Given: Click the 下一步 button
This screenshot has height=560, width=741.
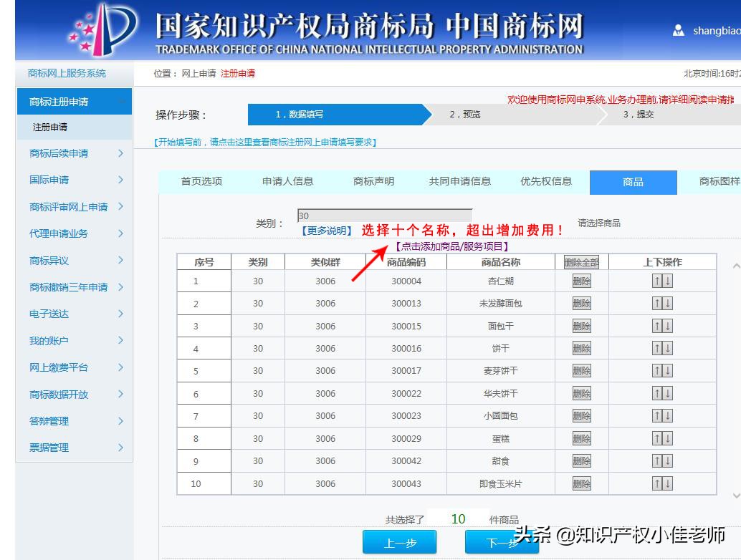Looking at the screenshot, I should (x=502, y=542).
